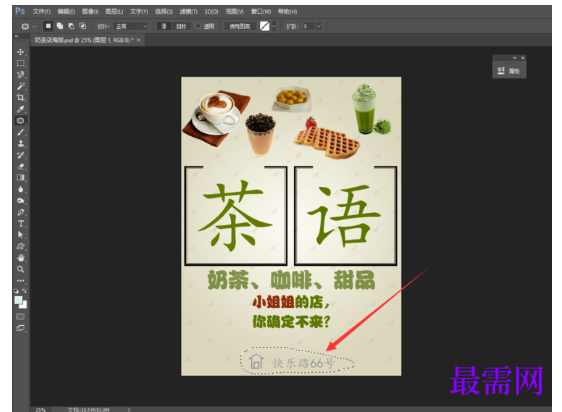Open the 视图 (View) menu
Viewport: 562px width, 412px height.
coord(235,11)
